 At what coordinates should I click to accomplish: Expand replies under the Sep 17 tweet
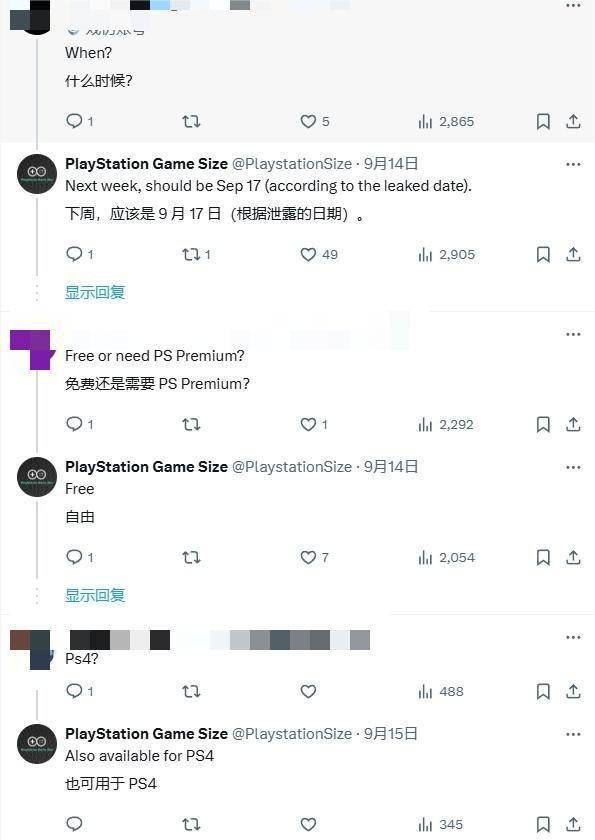point(95,292)
